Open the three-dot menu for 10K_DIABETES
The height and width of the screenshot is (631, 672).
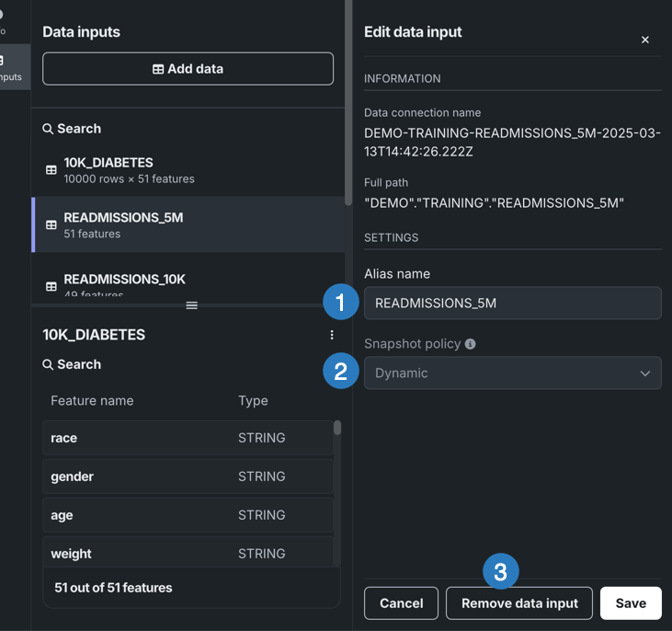[332, 335]
